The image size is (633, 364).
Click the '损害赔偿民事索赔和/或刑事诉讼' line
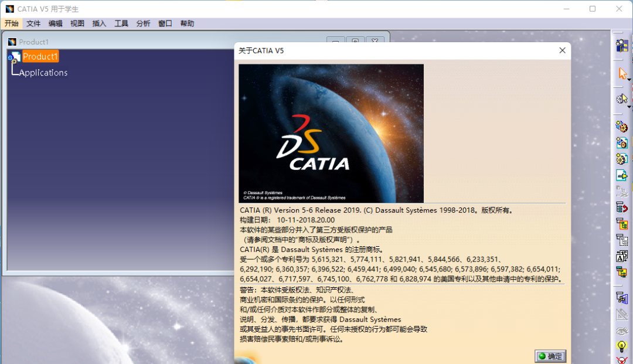tap(292, 339)
